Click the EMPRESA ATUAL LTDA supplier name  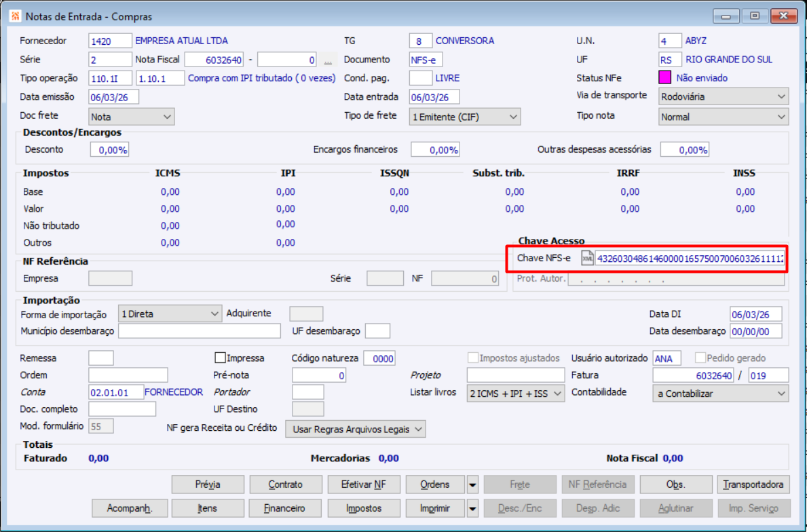tap(181, 41)
